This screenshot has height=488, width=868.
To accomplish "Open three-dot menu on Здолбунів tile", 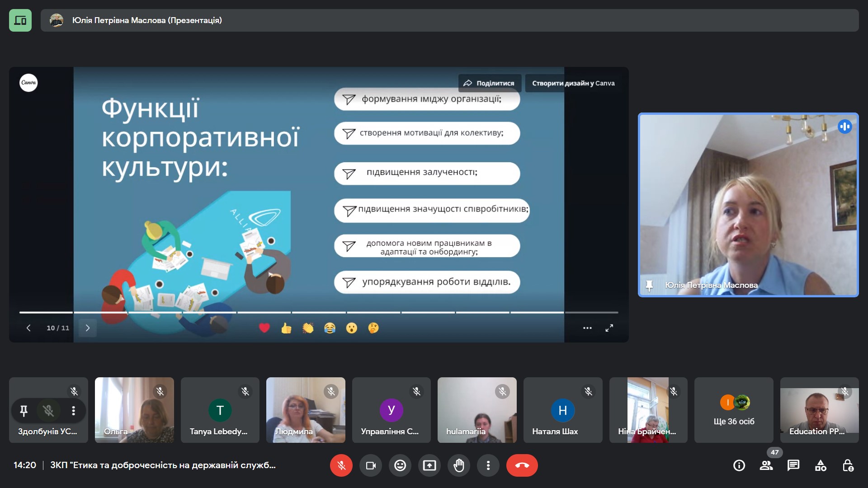I will pyautogui.click(x=73, y=411).
